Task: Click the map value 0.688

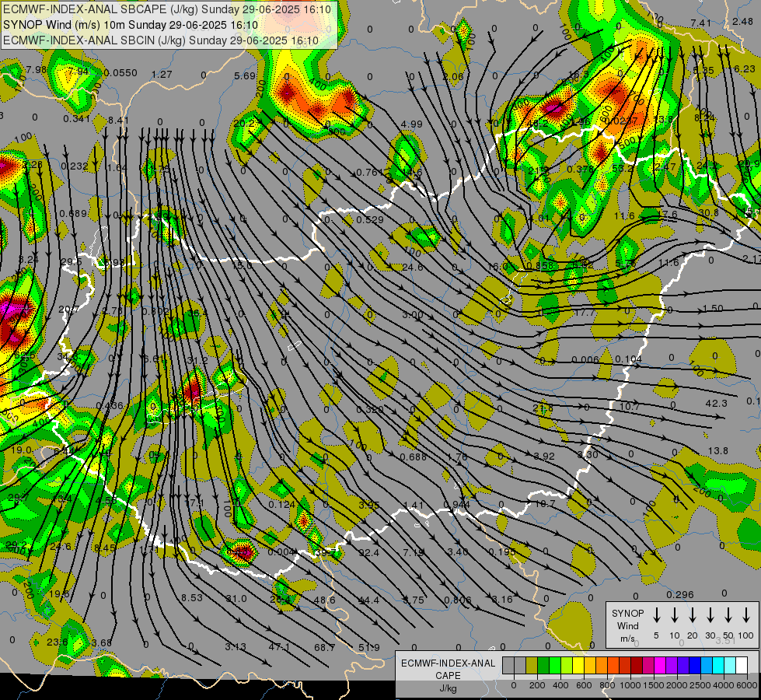Action: 413,457
